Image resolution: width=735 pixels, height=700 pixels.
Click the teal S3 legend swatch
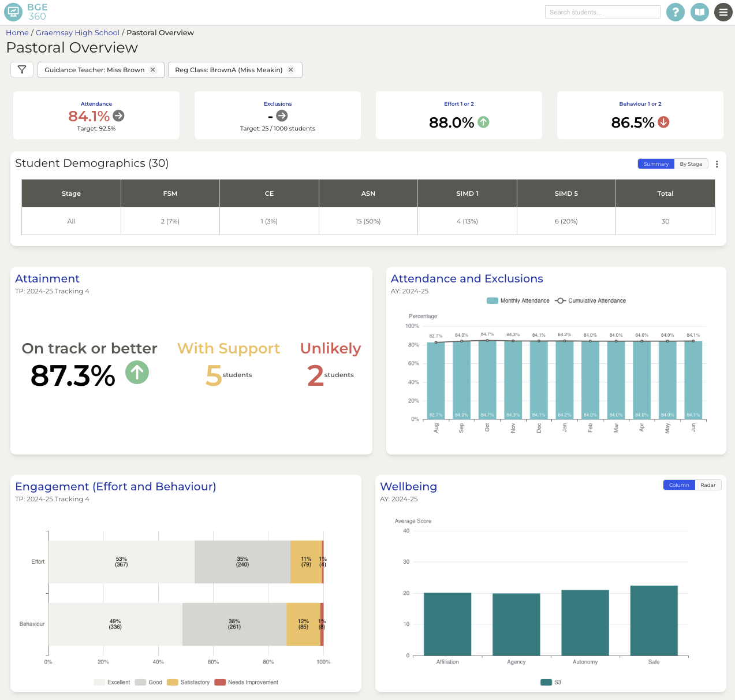click(546, 682)
